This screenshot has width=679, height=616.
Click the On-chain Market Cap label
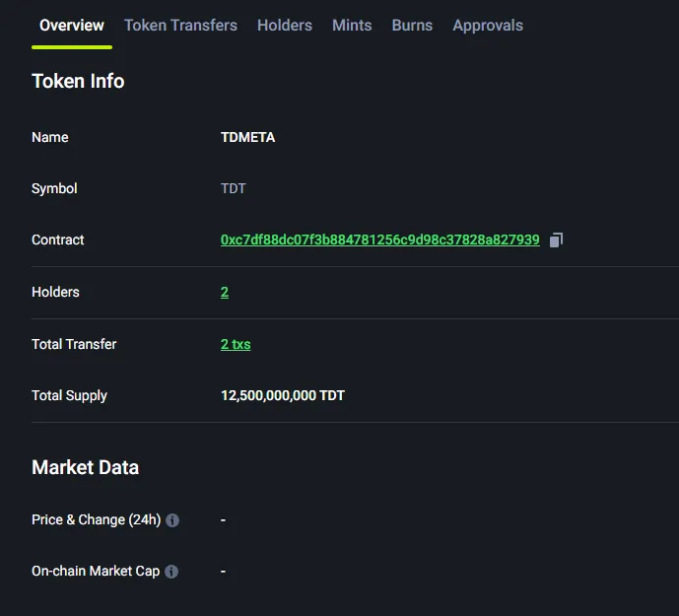point(96,571)
